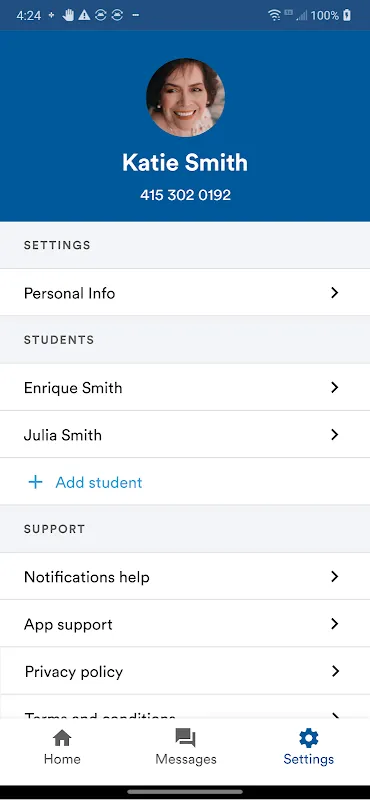Tap the hand icon in status bar

[x=68, y=15]
